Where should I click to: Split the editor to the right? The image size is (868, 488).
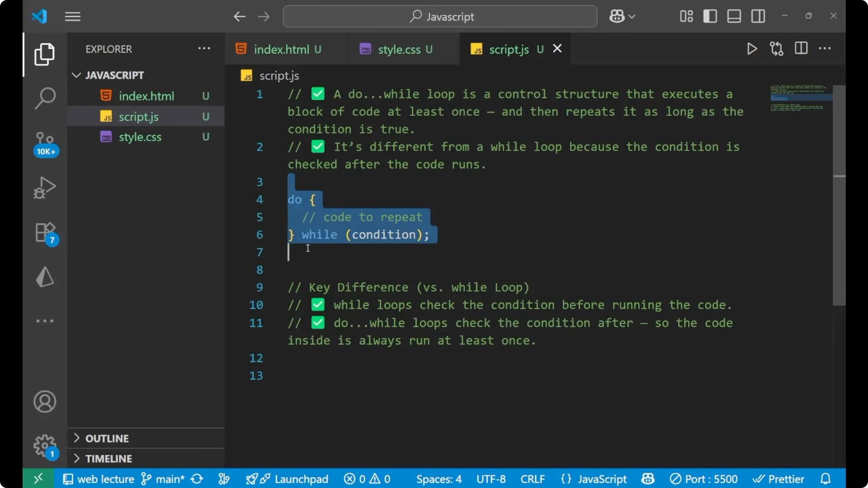(801, 48)
